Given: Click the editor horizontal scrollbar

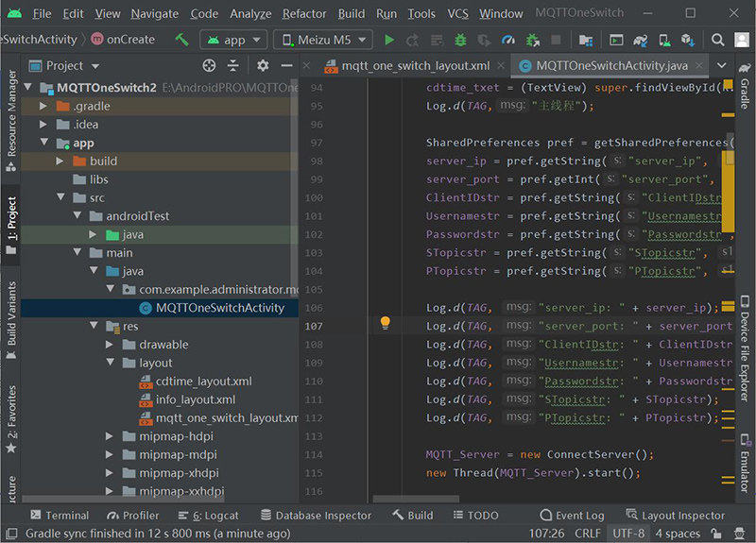Looking at the screenshot, I should click(x=416, y=499).
